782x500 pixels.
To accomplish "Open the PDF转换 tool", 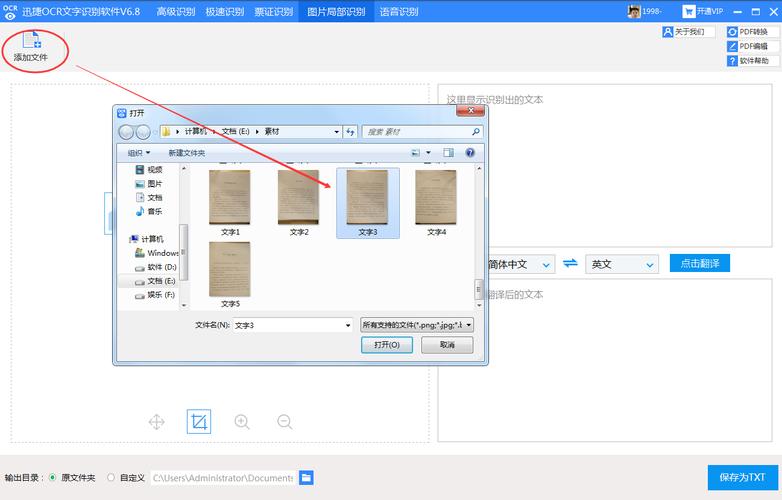I will click(753, 32).
